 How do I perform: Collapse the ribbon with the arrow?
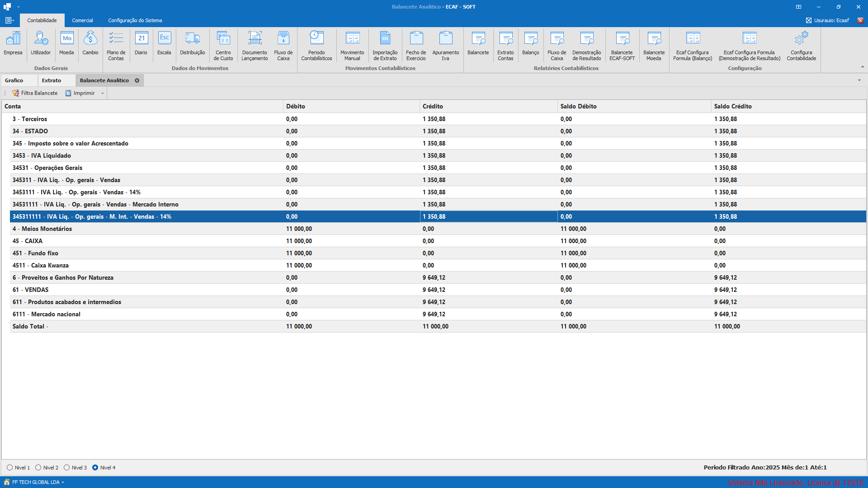[x=862, y=67]
